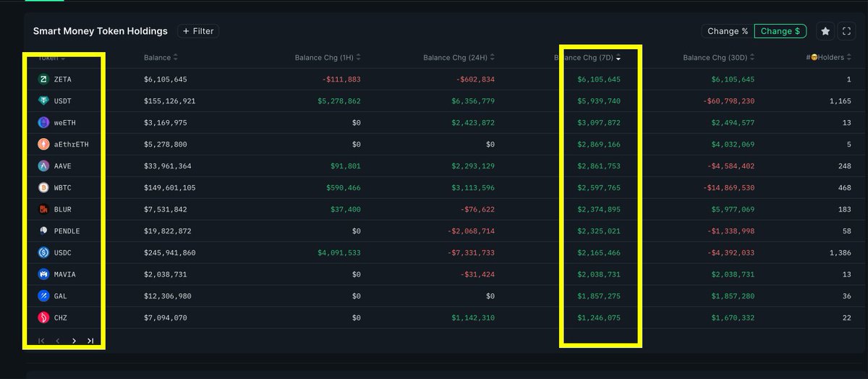Select PENDLE balance $19,822,872
868x379 pixels.
[168, 231]
